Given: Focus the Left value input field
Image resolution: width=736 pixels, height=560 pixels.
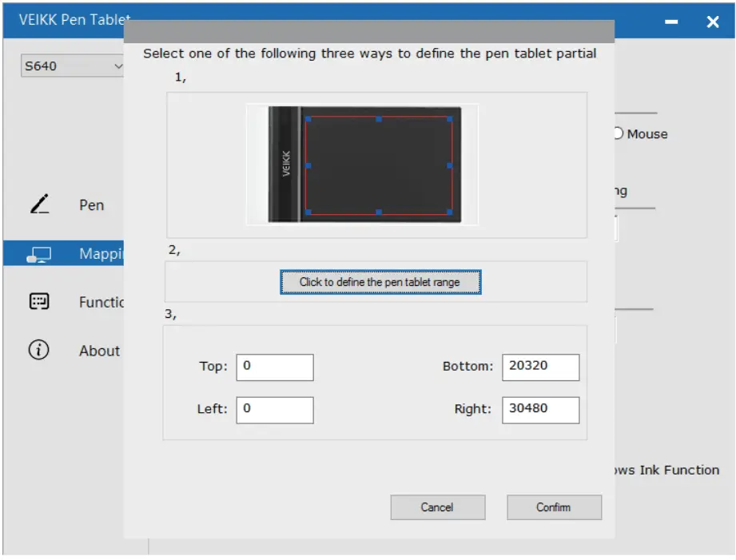Looking at the screenshot, I should tap(275, 410).
